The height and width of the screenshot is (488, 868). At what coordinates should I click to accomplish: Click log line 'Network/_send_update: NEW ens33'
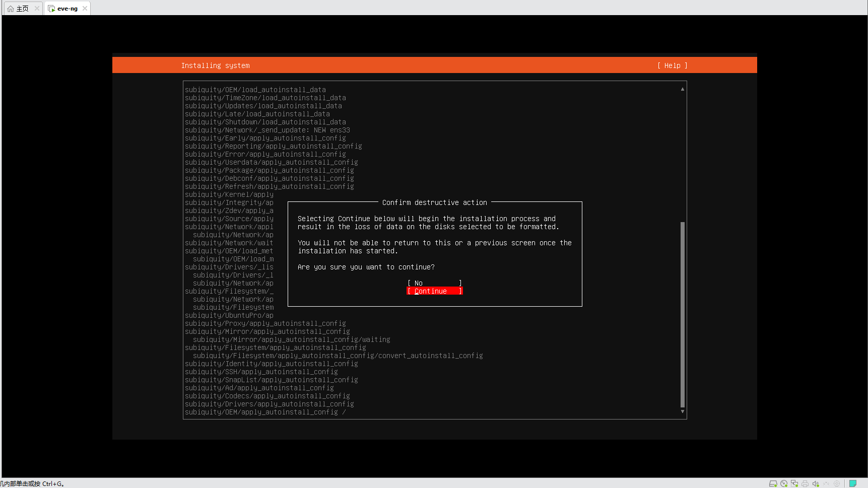pos(268,130)
